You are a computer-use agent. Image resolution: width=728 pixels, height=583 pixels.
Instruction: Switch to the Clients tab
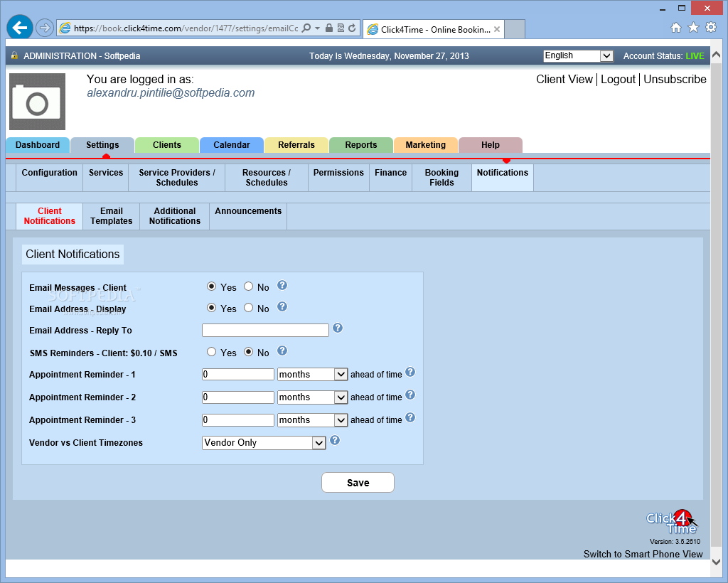tap(166, 145)
